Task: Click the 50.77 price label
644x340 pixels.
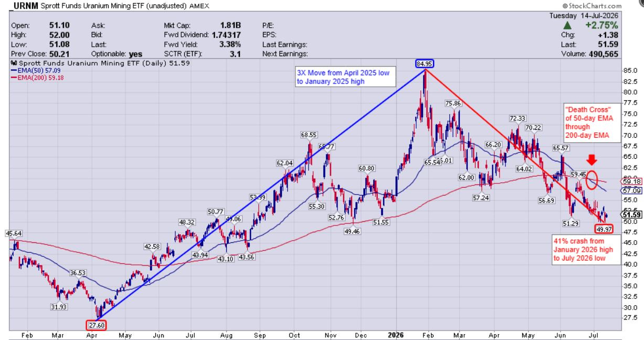Action: click(x=216, y=211)
